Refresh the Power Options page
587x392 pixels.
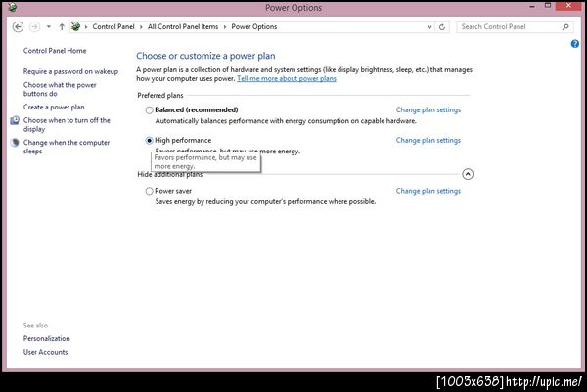coord(442,27)
